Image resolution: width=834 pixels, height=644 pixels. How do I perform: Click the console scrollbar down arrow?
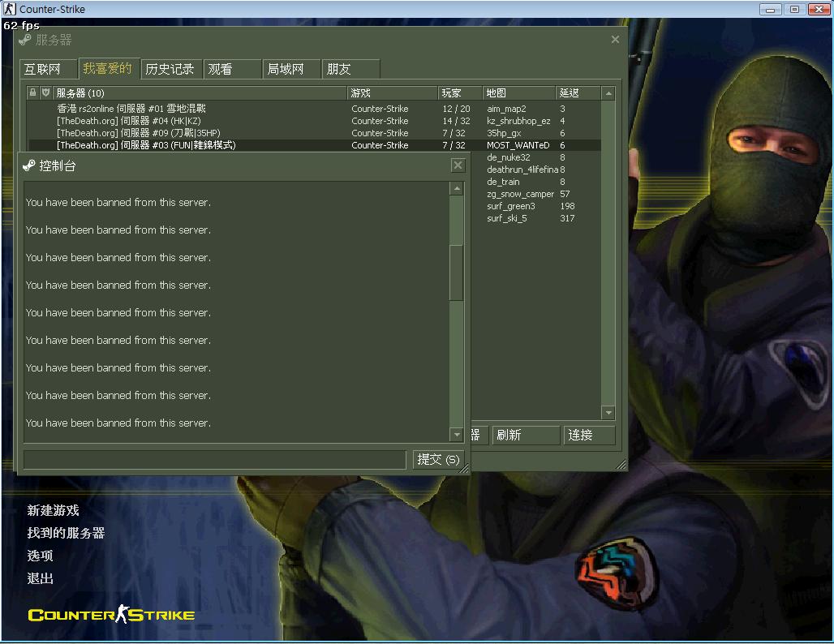[457, 435]
